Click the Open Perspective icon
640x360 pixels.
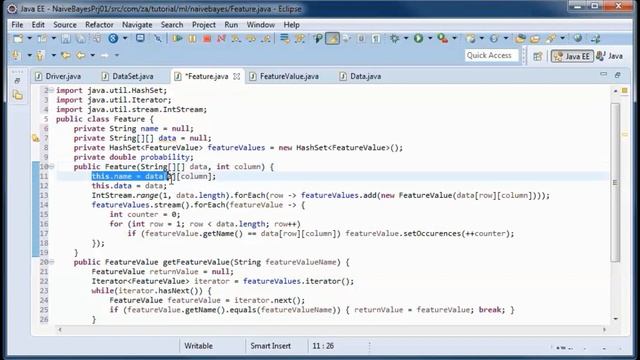tap(538, 56)
